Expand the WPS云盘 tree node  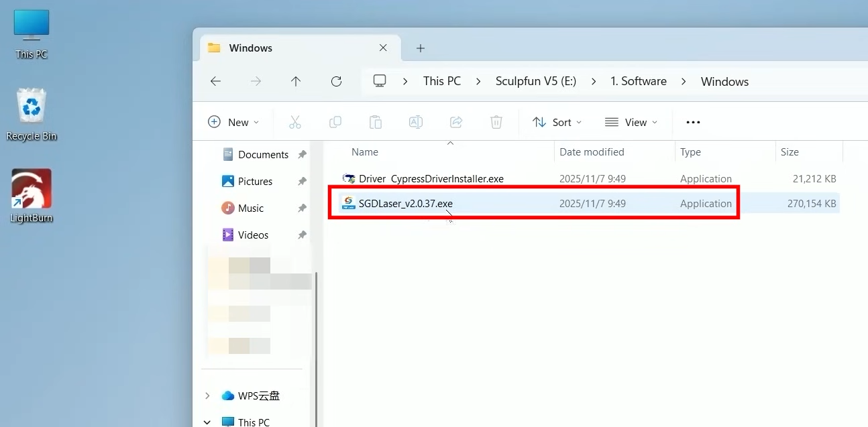pyautogui.click(x=207, y=395)
